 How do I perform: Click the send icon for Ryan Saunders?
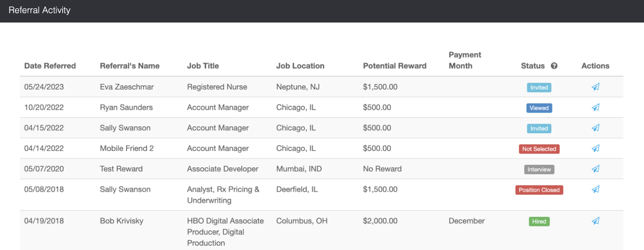pyautogui.click(x=595, y=107)
